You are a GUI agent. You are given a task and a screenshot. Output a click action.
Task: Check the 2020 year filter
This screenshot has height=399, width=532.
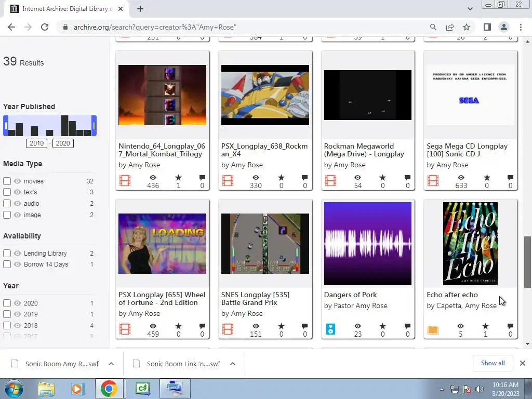coord(7,303)
